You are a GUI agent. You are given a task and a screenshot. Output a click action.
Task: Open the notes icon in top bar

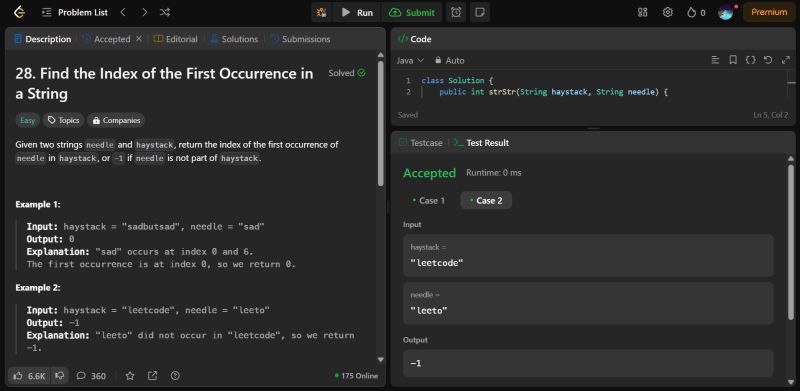click(x=480, y=12)
